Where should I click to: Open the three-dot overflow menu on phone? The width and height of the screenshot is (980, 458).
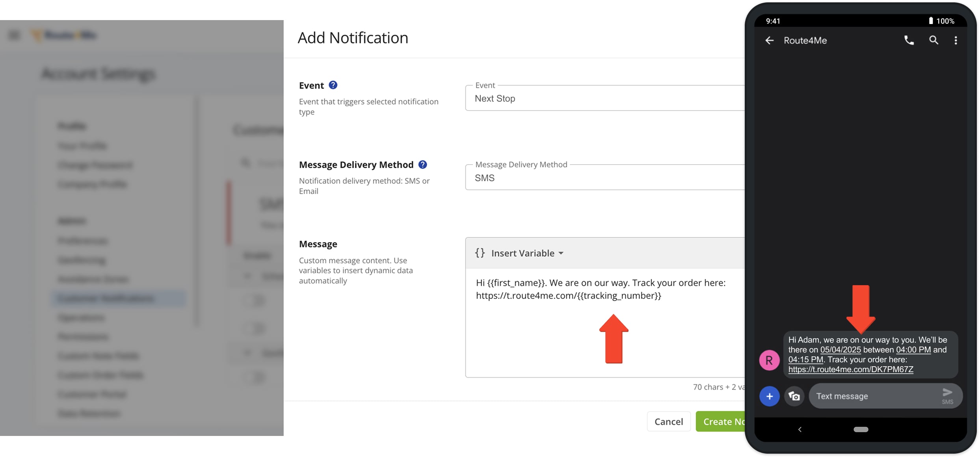point(956,40)
